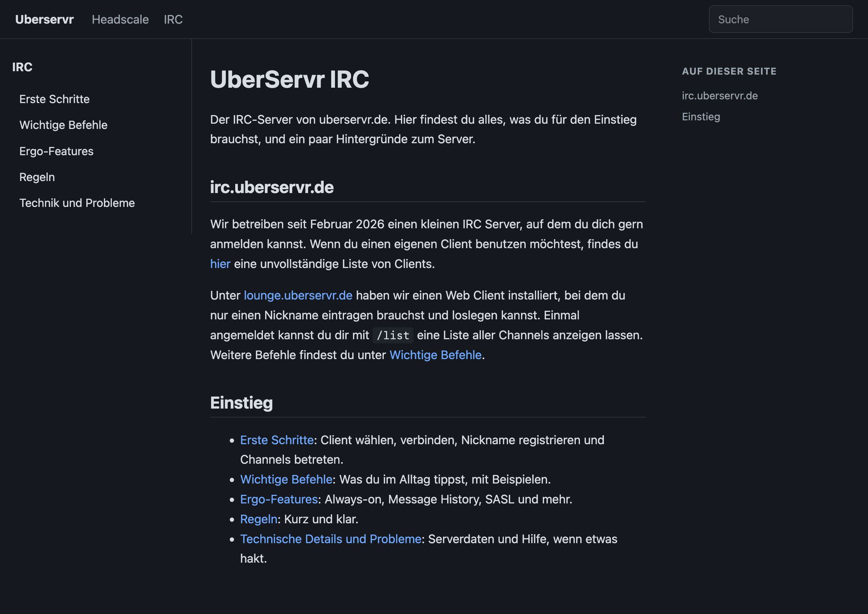Open the lounge.uberservr.de web client link
Image resolution: width=868 pixels, height=614 pixels.
298,295
